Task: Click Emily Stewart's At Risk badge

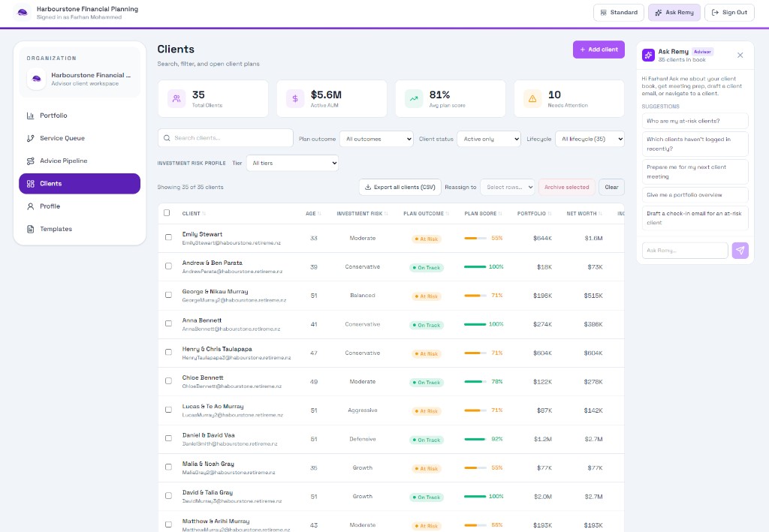Action: coord(427,239)
